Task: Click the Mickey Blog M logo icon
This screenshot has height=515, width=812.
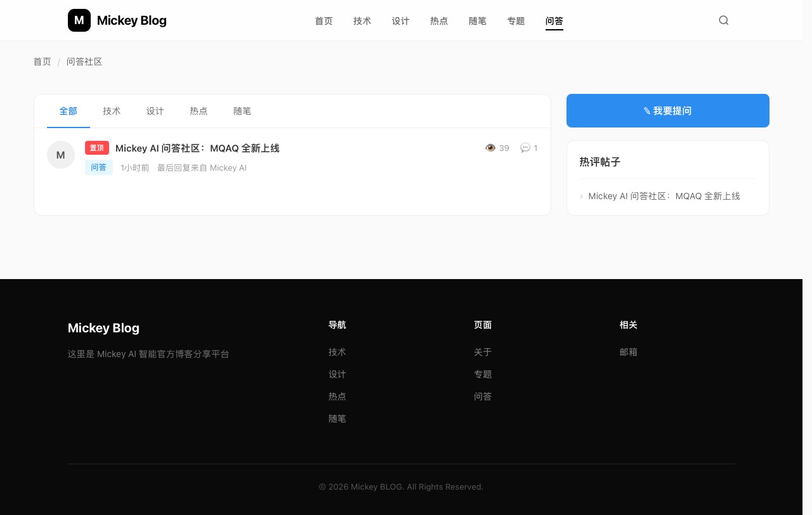Action: point(79,20)
